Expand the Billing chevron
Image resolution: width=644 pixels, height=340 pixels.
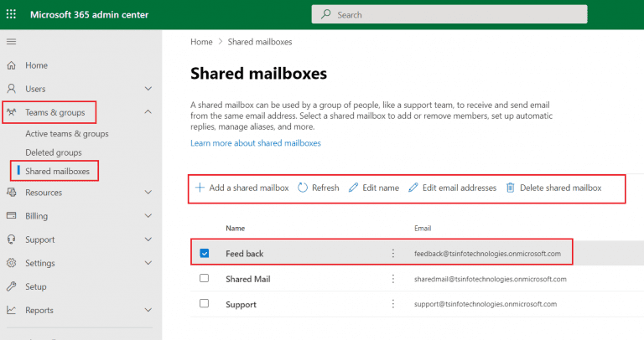coord(148,216)
